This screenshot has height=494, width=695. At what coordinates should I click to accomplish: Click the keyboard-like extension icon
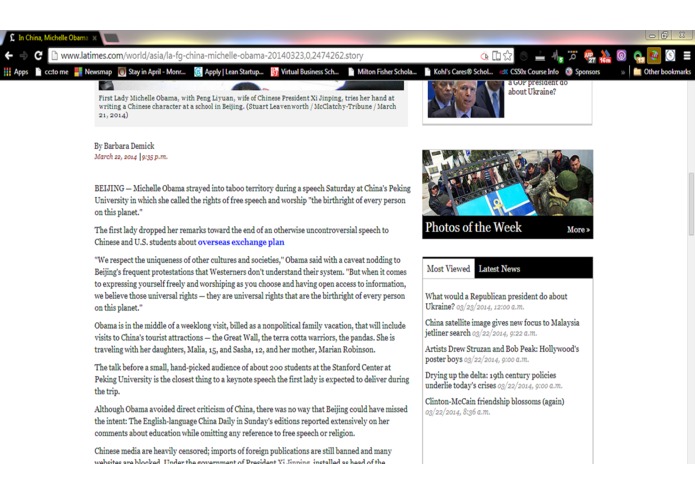pyautogui.click(x=540, y=56)
